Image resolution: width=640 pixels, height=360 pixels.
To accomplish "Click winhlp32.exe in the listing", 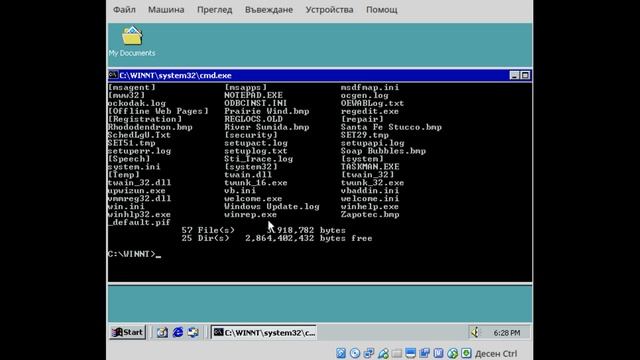I will (x=139, y=214).
